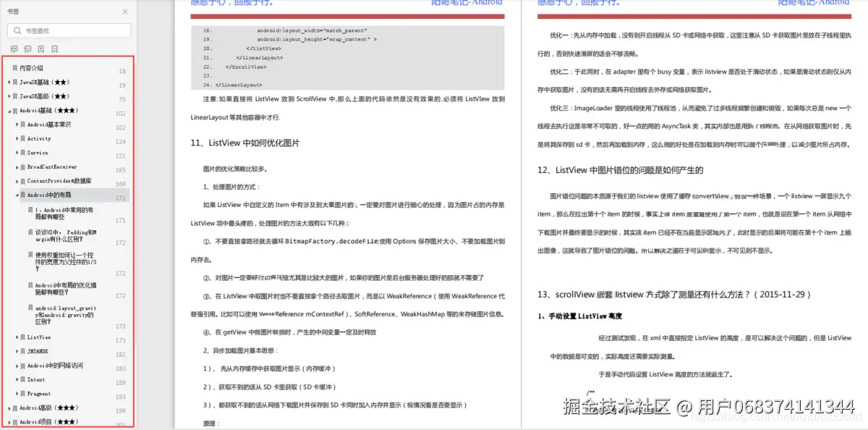Click the plain bookmark icon in panel toolbar
Screen dimensions: 868x430
pyautogui.click(x=55, y=49)
